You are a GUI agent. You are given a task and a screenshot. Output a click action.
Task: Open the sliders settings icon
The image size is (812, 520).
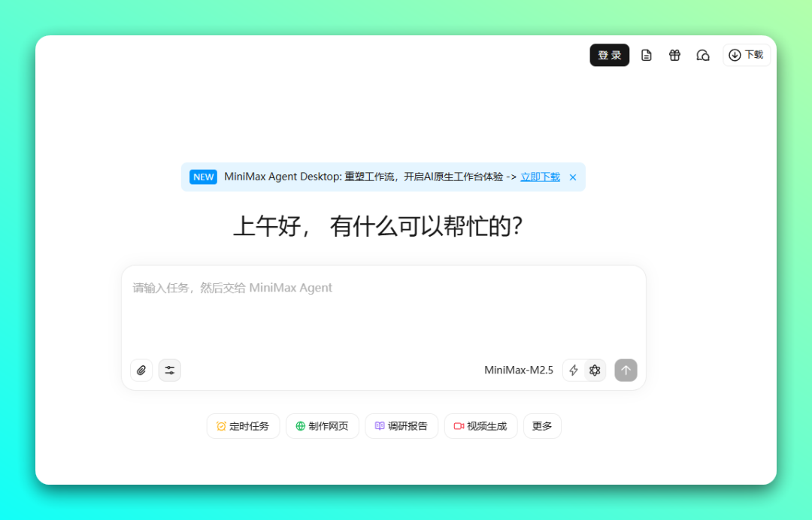pos(169,370)
